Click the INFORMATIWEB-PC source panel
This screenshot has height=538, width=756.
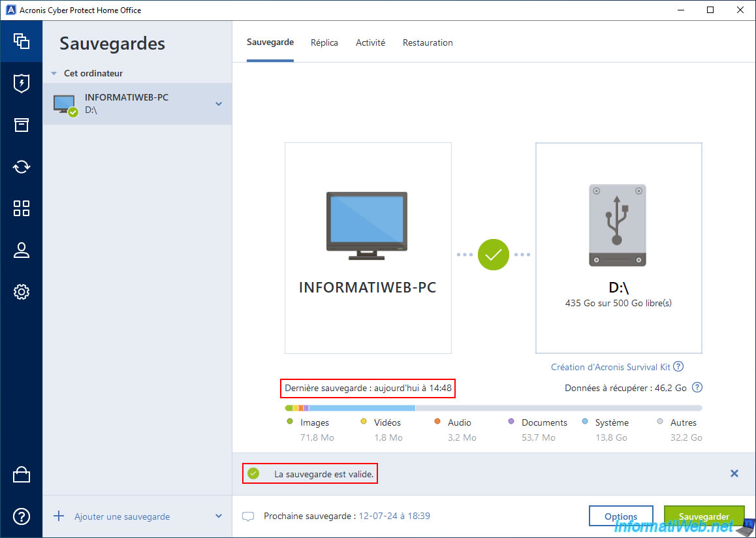point(368,248)
